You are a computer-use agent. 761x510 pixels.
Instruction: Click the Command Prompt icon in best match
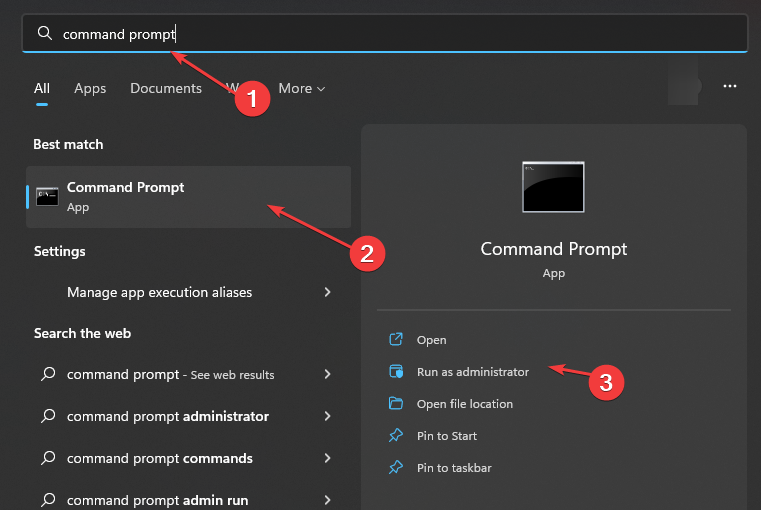point(47,197)
